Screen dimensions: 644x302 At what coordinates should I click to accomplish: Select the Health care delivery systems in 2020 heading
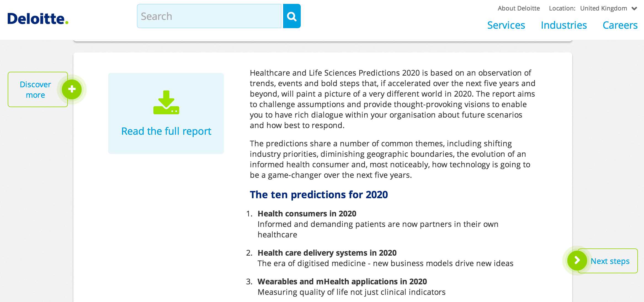pos(327,253)
